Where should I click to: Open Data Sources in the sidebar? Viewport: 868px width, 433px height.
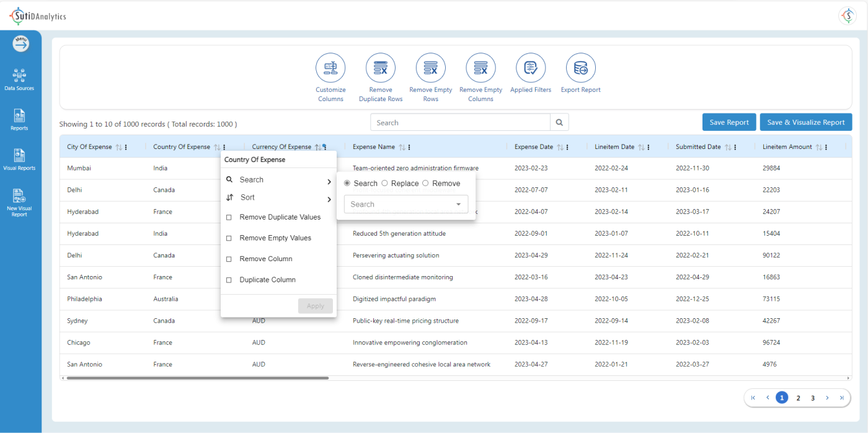tap(19, 79)
